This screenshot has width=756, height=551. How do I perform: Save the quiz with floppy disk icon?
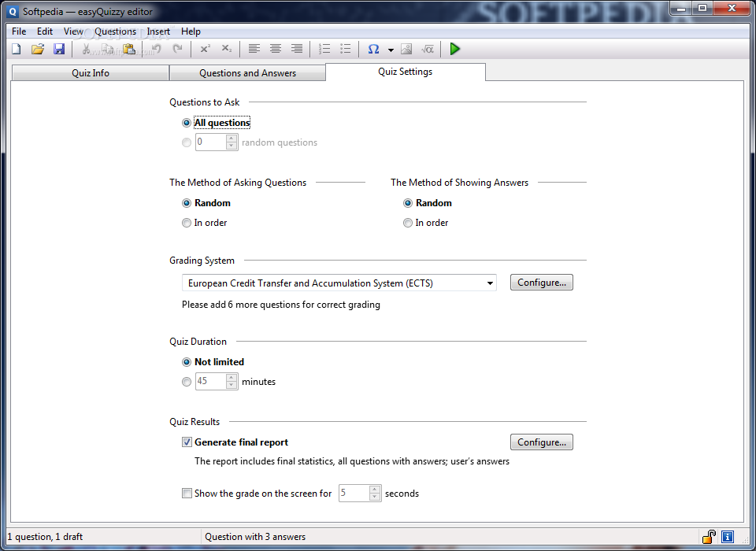pyautogui.click(x=59, y=49)
